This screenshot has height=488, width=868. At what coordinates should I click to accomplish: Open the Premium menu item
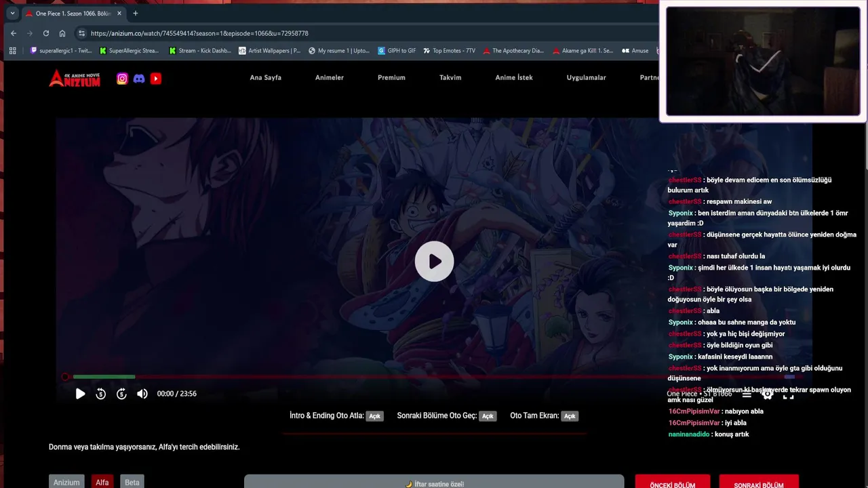tap(391, 78)
